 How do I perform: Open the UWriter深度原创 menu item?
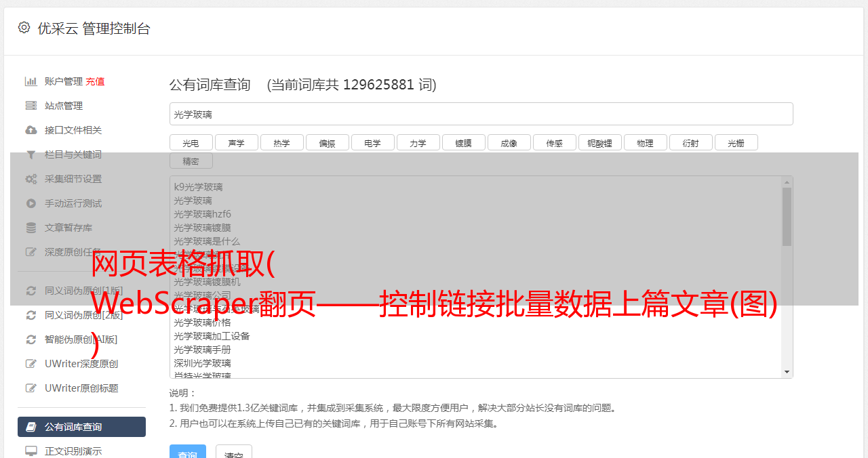[81, 364]
